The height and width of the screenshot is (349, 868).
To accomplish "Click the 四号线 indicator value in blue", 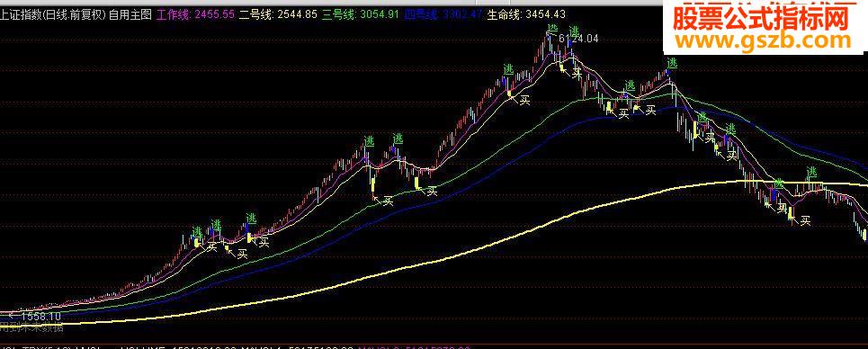I will coord(443,14).
